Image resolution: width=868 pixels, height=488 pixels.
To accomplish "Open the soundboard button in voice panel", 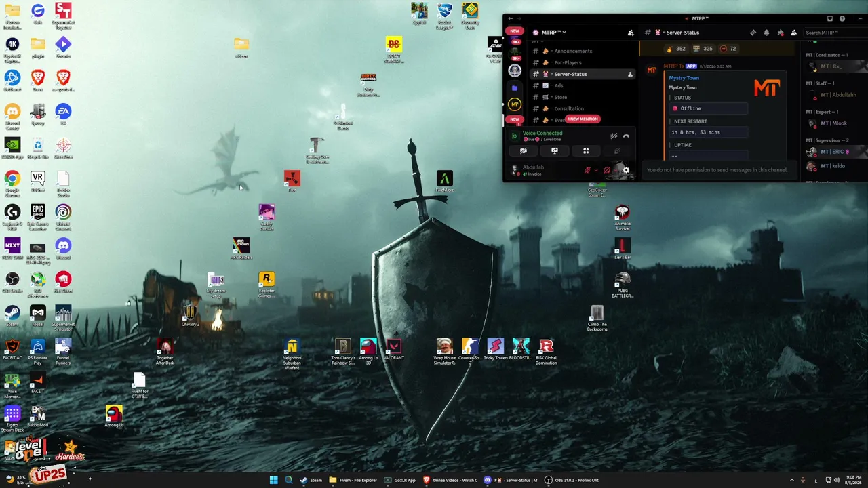I will pos(616,151).
